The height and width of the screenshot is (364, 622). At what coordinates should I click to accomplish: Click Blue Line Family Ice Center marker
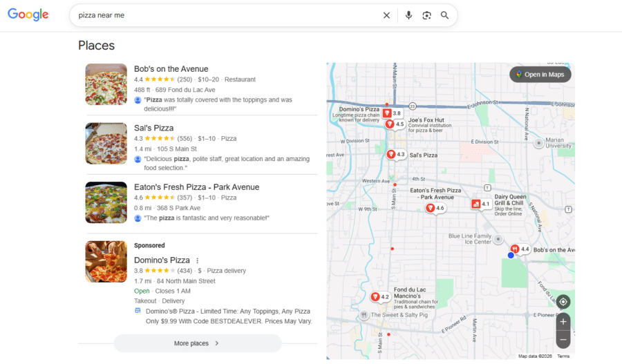pyautogui.click(x=498, y=239)
